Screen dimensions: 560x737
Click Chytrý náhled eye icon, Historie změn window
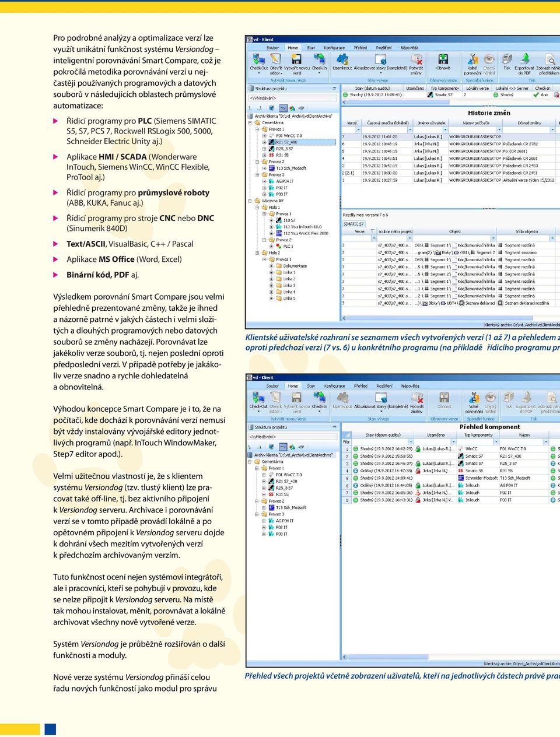pyautogui.click(x=489, y=59)
